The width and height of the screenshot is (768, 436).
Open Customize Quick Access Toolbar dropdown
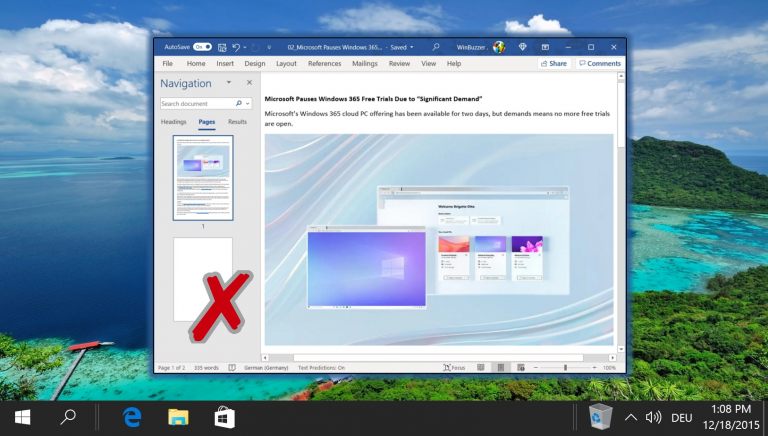point(269,48)
